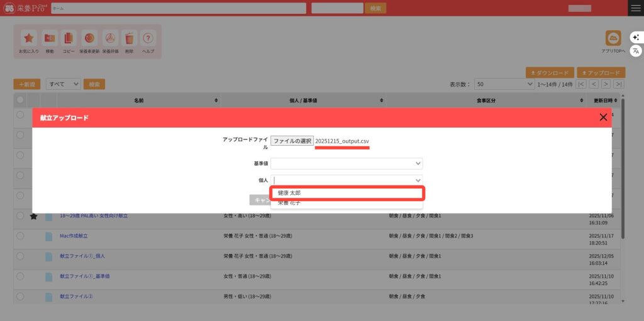Click the お気に入り star toolbar icon

[x=28, y=38]
